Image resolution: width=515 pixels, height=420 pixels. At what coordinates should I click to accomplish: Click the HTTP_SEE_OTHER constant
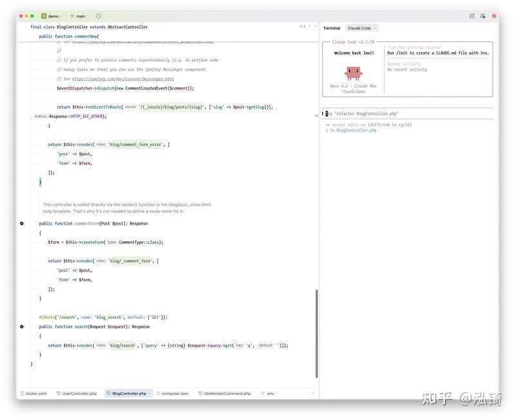(87, 116)
